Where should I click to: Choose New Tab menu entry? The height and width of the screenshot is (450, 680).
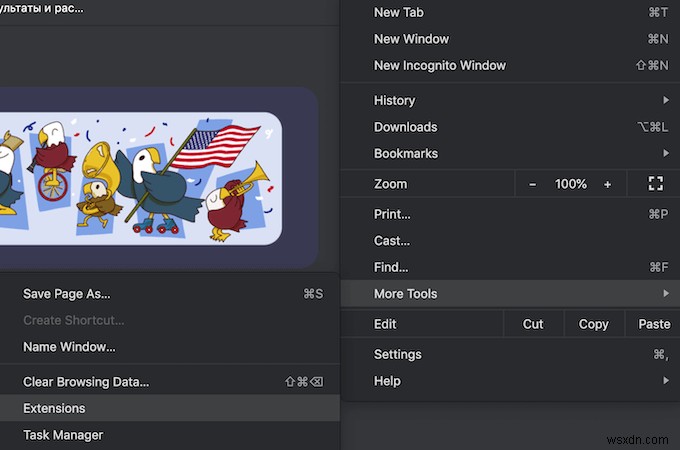click(400, 12)
